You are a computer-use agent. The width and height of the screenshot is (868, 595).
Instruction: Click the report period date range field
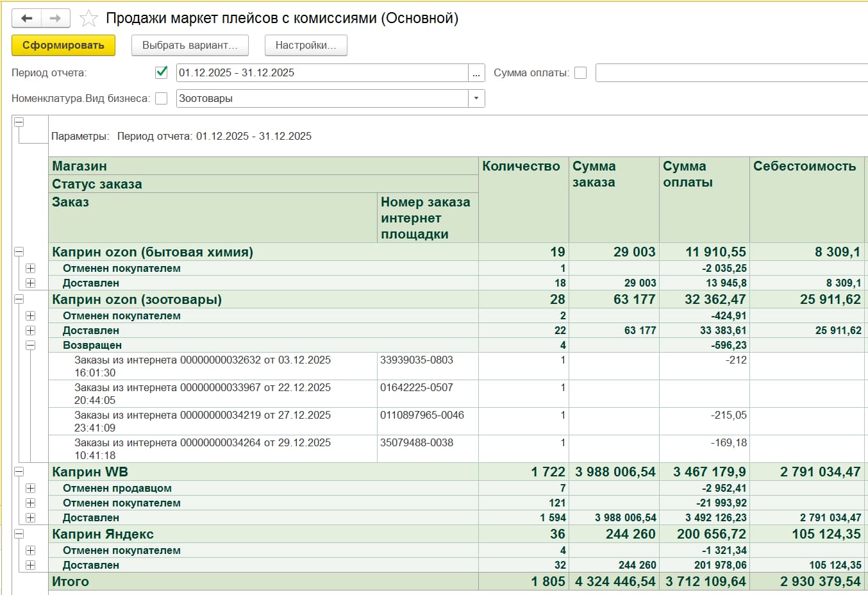click(322, 73)
